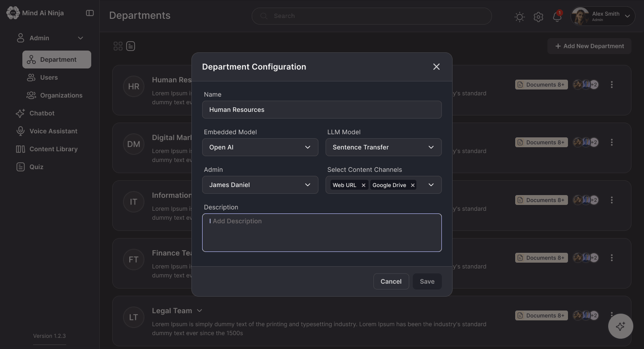Remove the Google Drive channel tag

(413, 185)
